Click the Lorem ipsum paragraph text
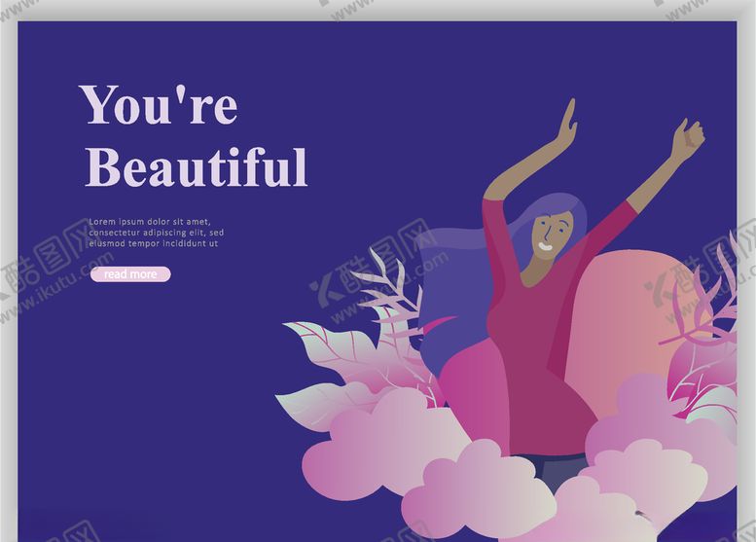 (156, 233)
